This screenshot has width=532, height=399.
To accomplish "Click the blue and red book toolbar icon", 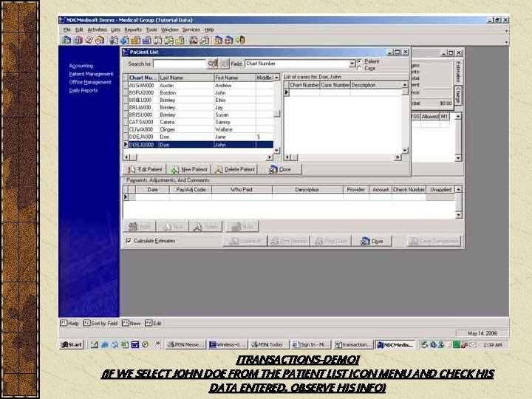I will (78, 41).
